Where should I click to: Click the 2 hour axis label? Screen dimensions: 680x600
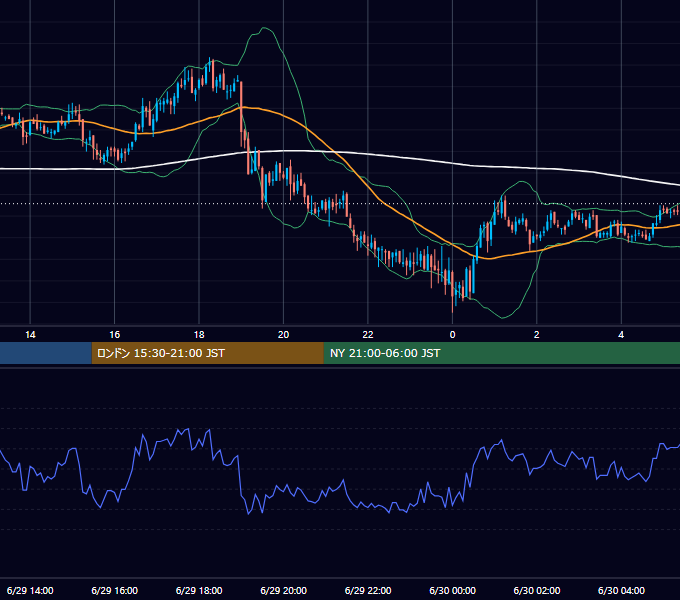coord(536,335)
